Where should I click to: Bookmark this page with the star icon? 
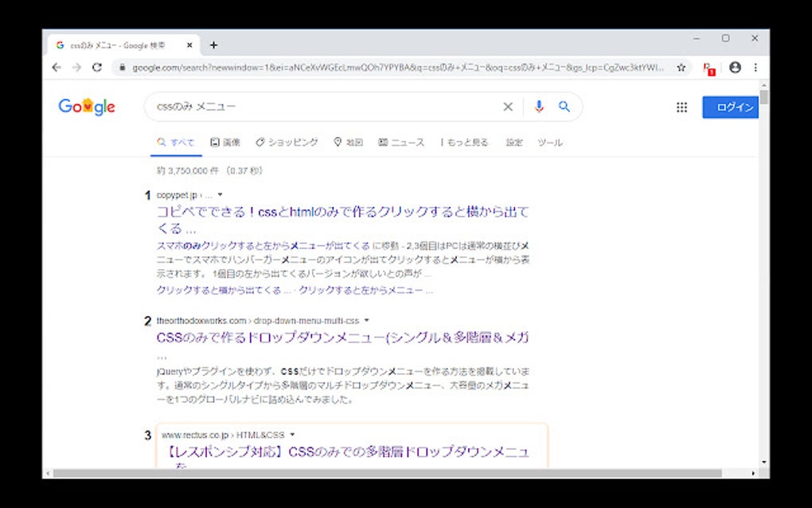(681, 68)
